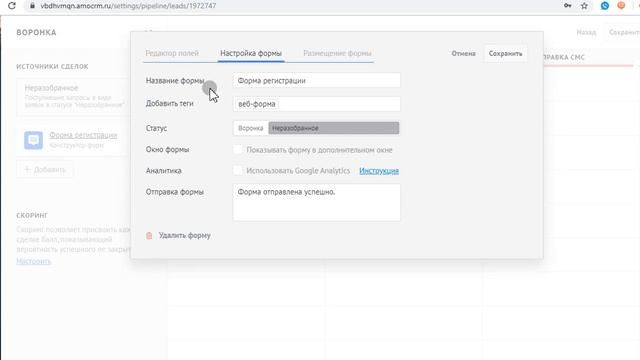640x360 pixels.
Task: Open saved passwords key icon
Action: click(x=567, y=6)
